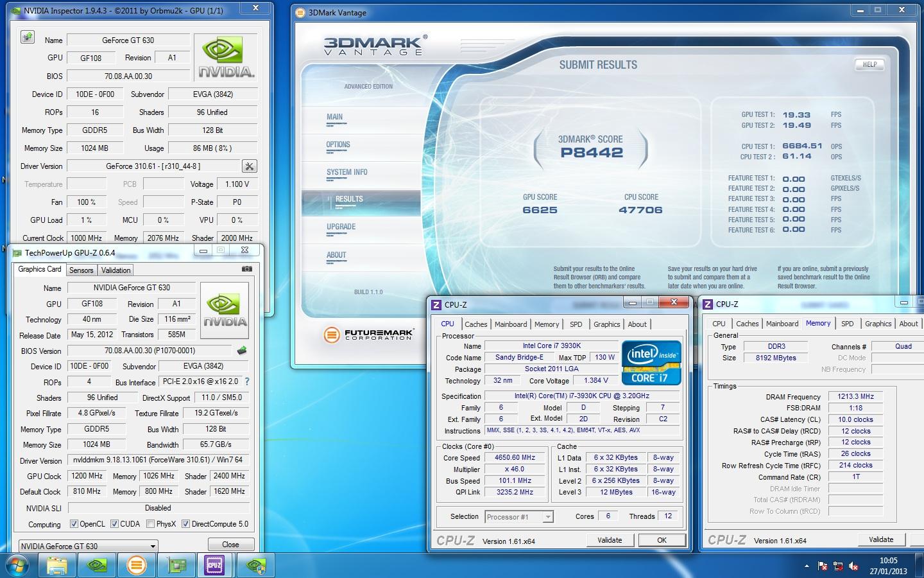Toggle the OpenCL checkbox in GPU-Z
Screen dimensions: 924x578
coord(74,524)
